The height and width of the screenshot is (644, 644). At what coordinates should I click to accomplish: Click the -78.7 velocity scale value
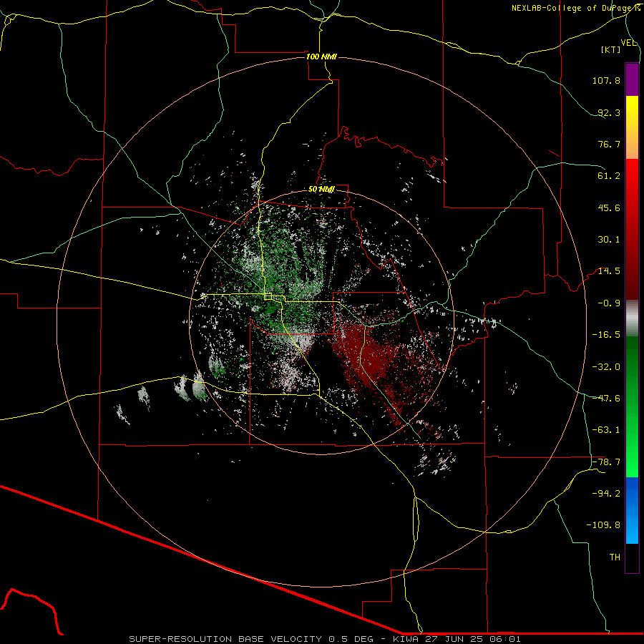coord(606,462)
